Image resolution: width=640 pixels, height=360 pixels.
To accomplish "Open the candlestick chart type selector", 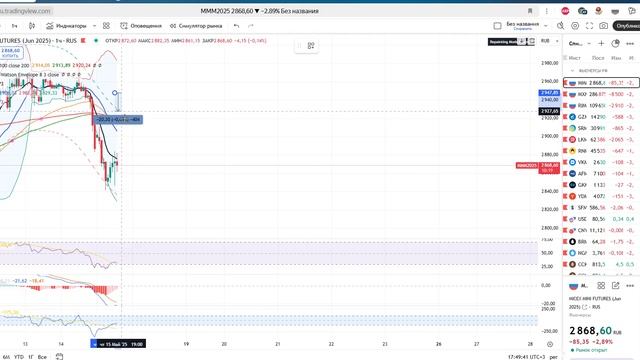I will coord(32,26).
